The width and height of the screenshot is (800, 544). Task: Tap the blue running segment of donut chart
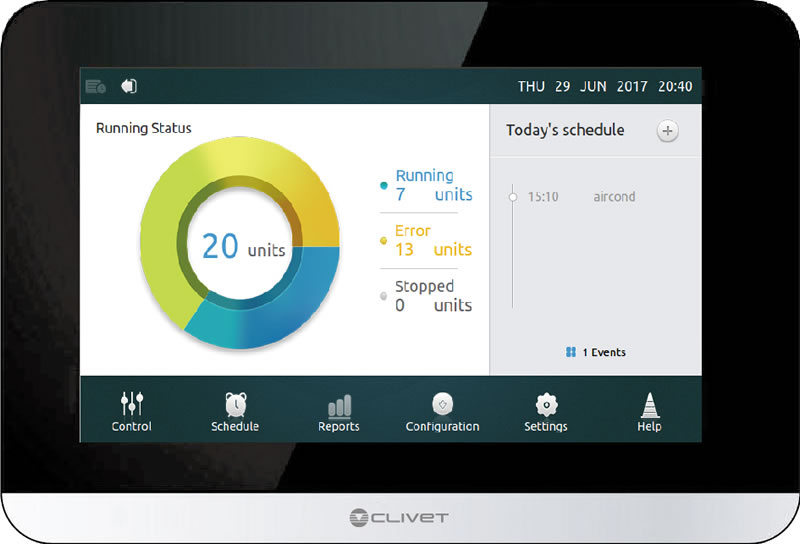click(286, 306)
